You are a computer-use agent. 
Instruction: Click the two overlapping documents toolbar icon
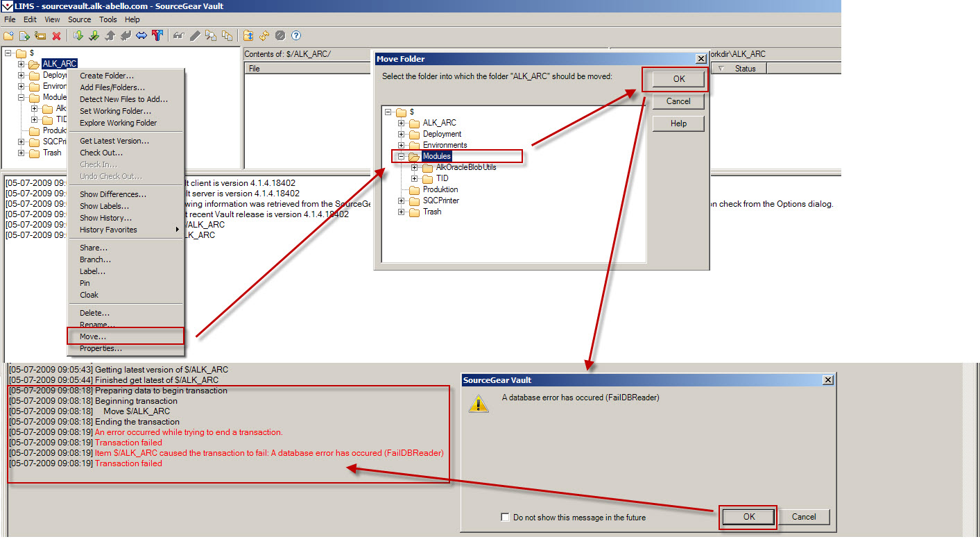tap(227, 35)
